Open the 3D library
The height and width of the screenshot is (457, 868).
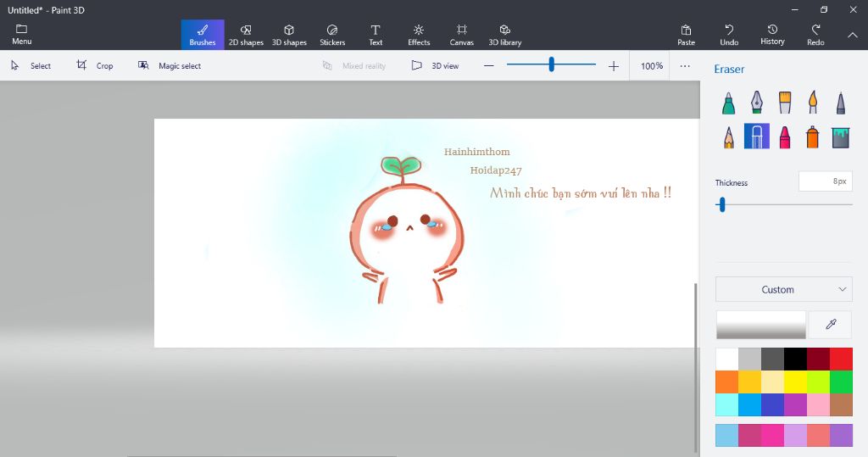coord(505,35)
